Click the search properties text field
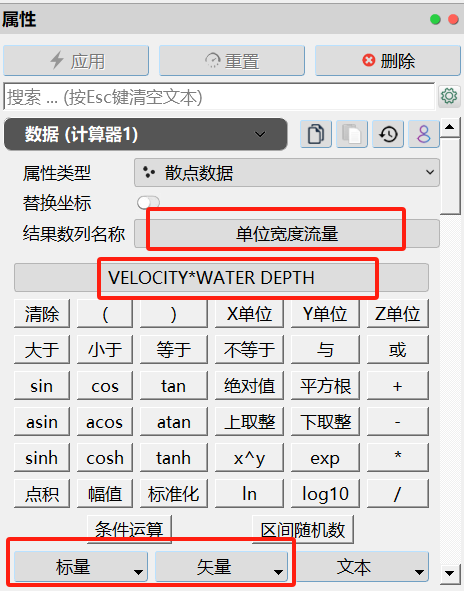 219,97
